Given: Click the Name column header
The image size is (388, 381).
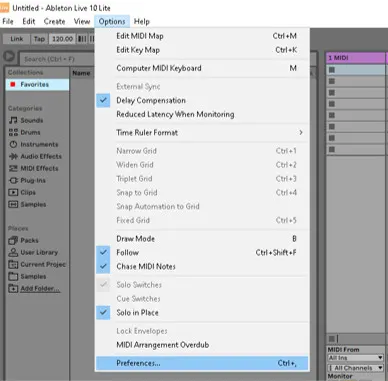Looking at the screenshot, I should tap(82, 73).
